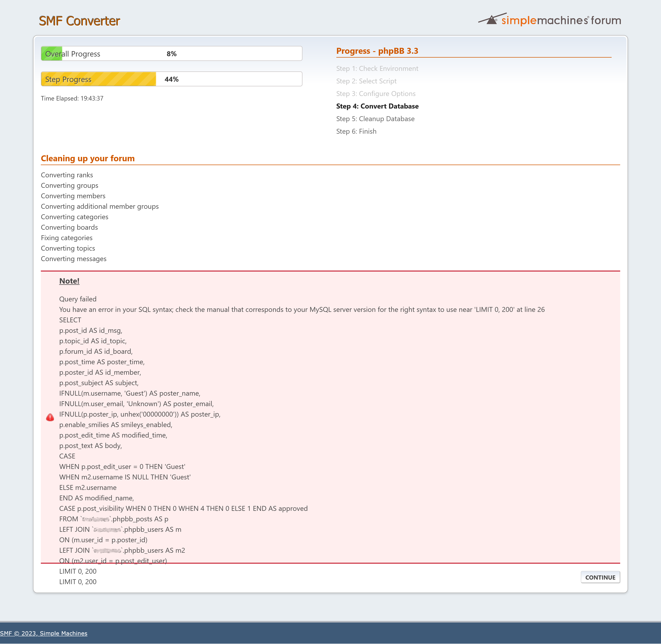Click the IFNULL m.username poster_name line
This screenshot has width=661, height=644.
click(x=130, y=393)
